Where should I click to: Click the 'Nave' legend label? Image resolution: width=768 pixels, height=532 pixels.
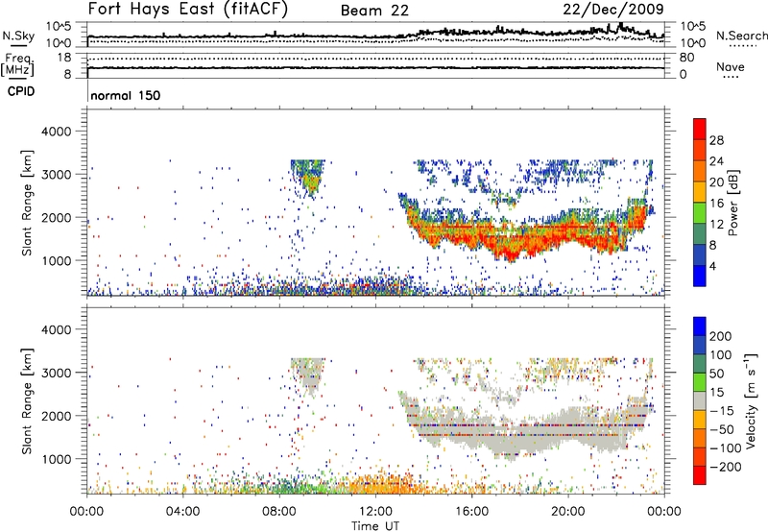tap(731, 67)
